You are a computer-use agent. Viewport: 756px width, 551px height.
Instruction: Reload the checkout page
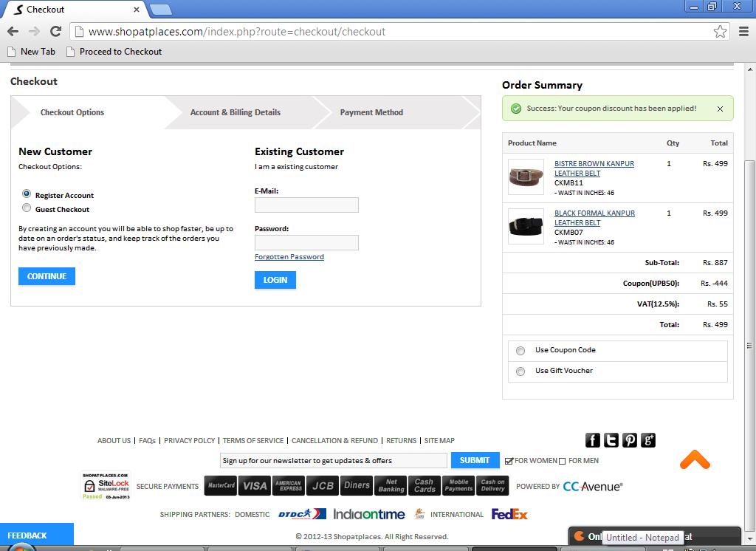55,31
